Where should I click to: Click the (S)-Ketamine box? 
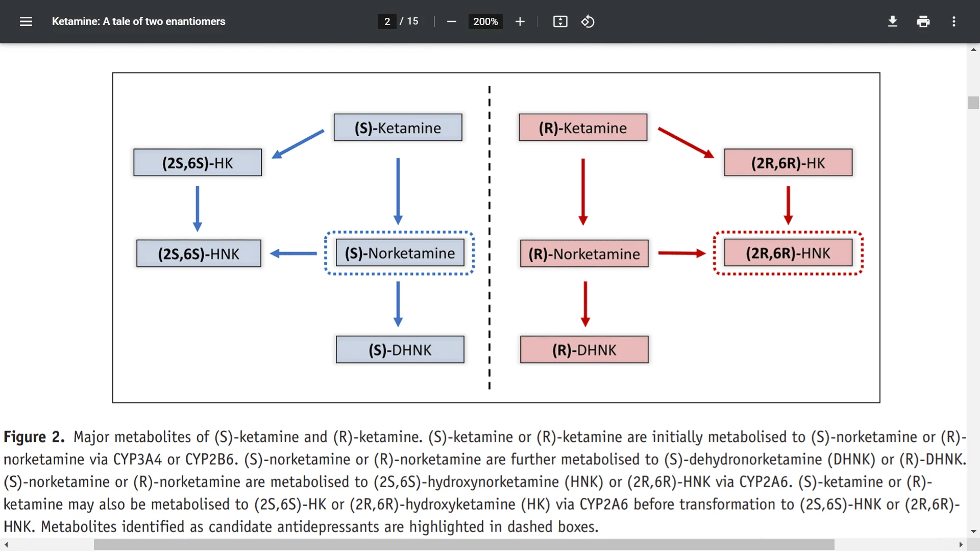pos(398,128)
